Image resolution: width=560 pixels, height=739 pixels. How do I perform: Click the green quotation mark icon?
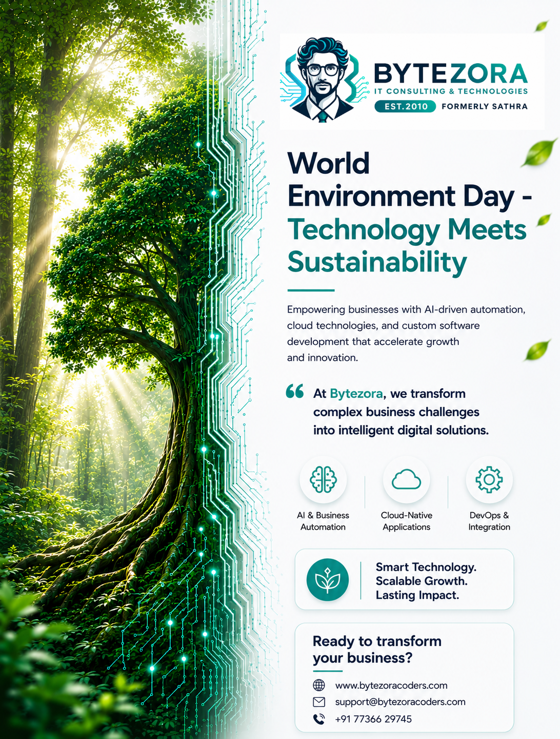295,391
